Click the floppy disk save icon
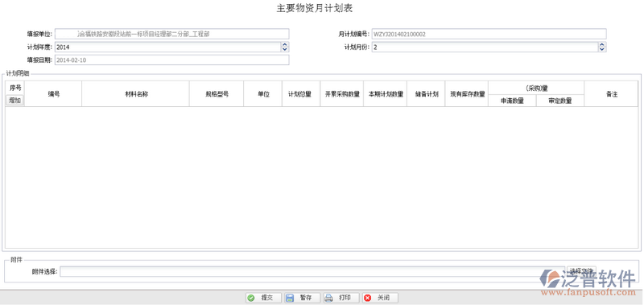 (290, 298)
